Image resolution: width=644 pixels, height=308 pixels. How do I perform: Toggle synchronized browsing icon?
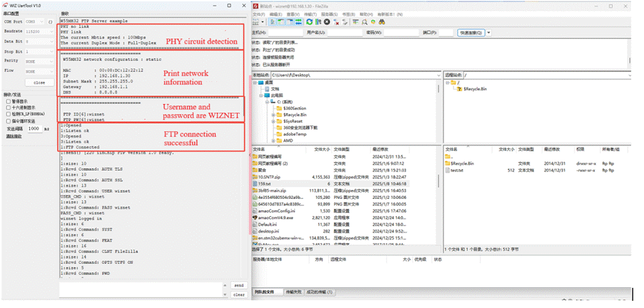coord(373,21)
